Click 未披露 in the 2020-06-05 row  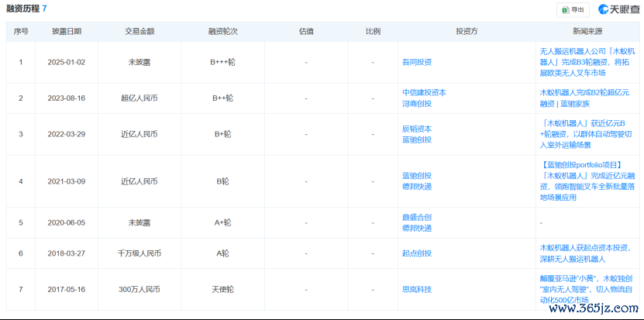point(139,222)
